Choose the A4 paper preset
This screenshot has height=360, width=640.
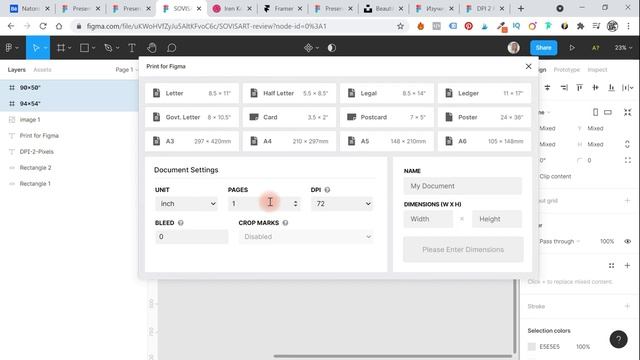click(289, 141)
